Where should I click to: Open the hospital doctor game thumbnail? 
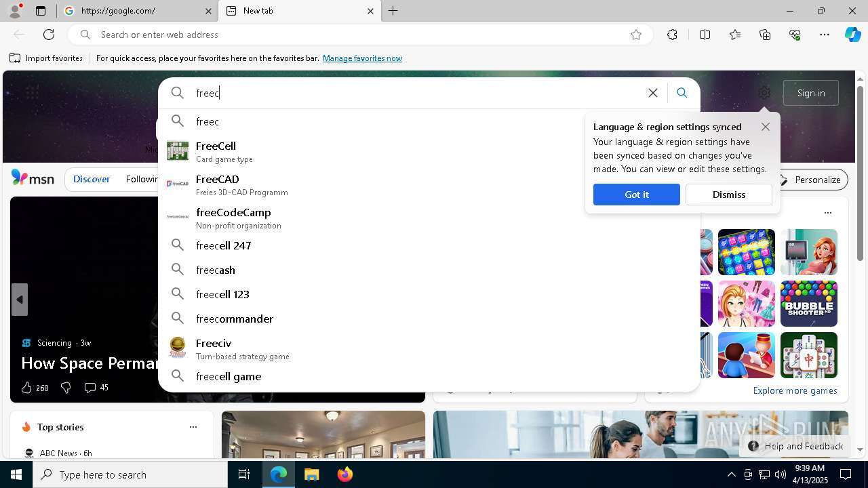click(x=809, y=252)
